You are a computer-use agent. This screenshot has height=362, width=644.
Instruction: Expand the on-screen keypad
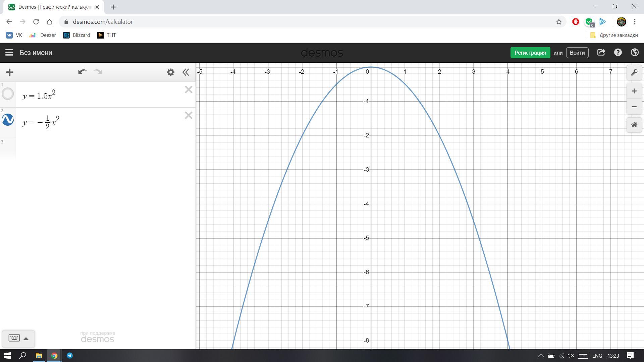click(x=18, y=338)
